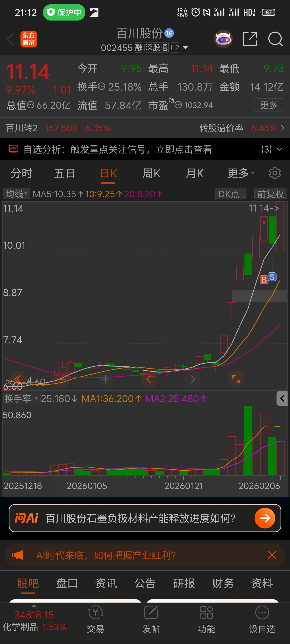Tap the MA5:10.35 moving average value

pos(58,194)
